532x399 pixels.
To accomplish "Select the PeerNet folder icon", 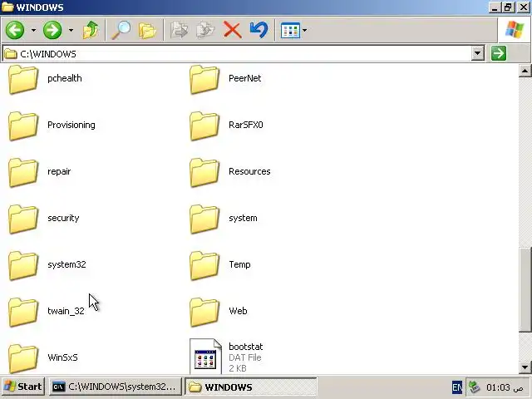I will 204,80.
